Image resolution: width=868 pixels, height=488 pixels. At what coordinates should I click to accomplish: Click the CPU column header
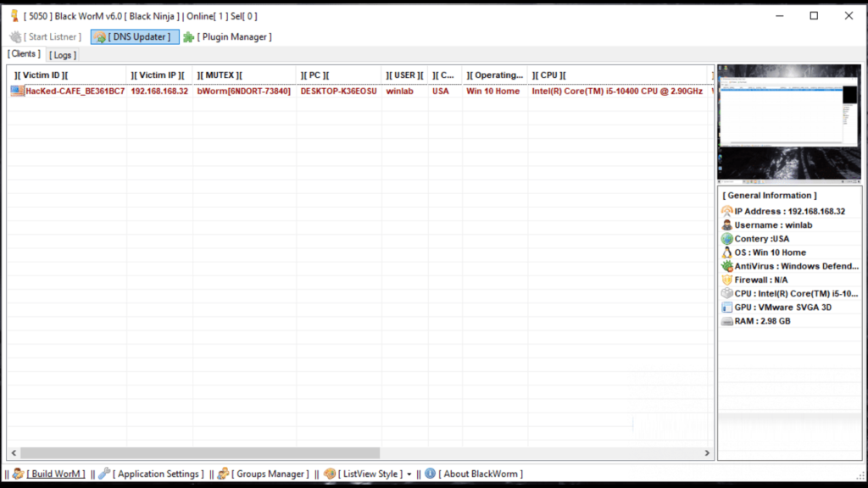tap(618, 75)
